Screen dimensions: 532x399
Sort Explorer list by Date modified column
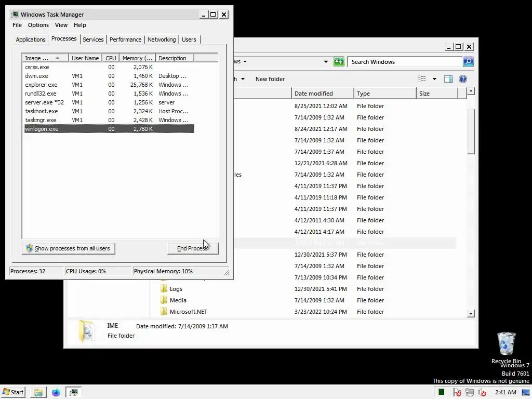(322, 94)
